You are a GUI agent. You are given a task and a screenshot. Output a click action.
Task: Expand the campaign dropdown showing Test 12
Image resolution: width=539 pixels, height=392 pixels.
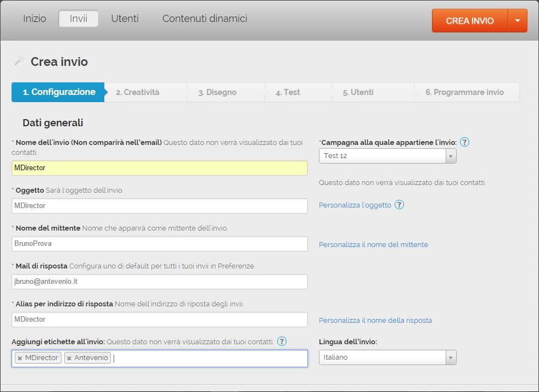450,156
